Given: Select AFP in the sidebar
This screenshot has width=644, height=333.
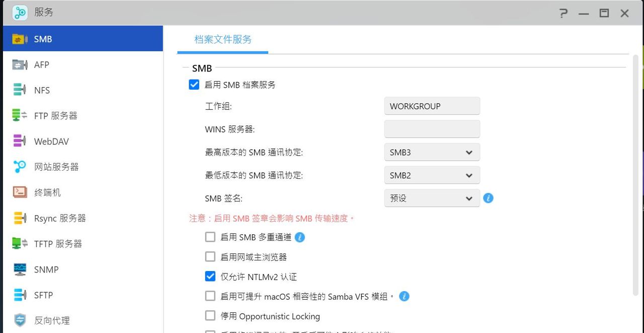Looking at the screenshot, I should point(83,64).
